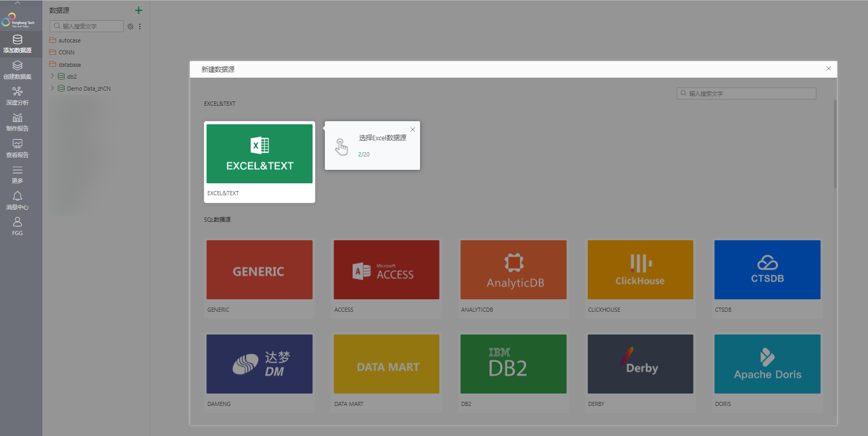
Task: Go to 制作报告 in the left sidebar
Action: point(18,122)
